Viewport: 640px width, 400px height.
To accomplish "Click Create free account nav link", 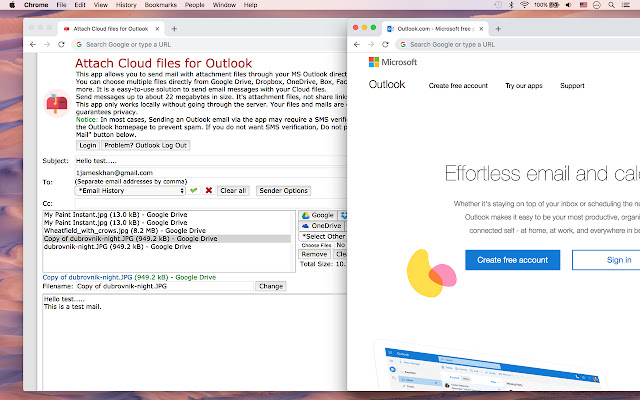I will 458,86.
